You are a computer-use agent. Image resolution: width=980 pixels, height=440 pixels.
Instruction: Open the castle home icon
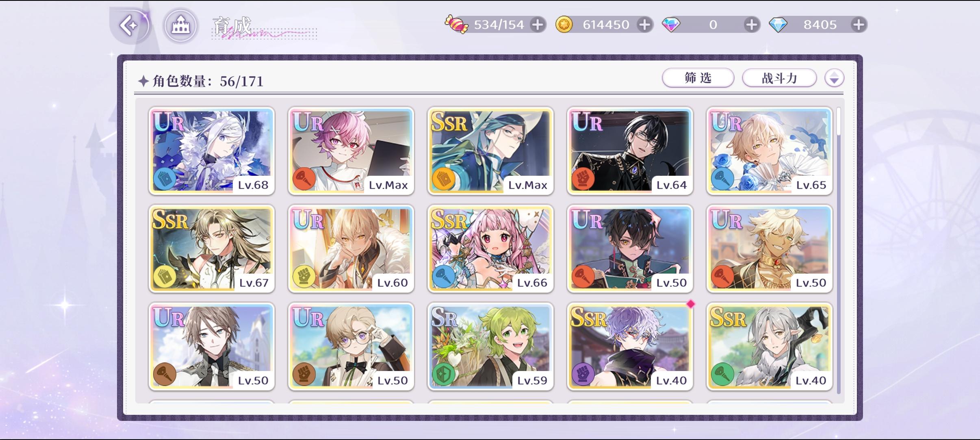click(181, 26)
